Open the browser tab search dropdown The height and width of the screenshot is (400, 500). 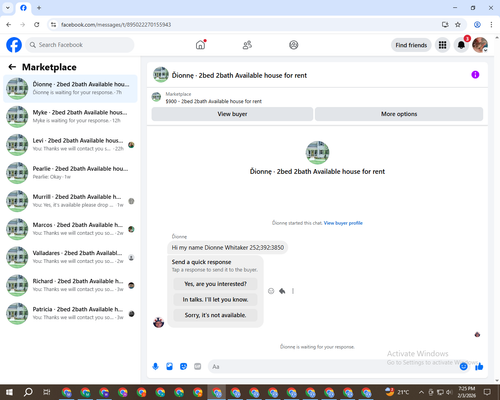click(x=8, y=7)
